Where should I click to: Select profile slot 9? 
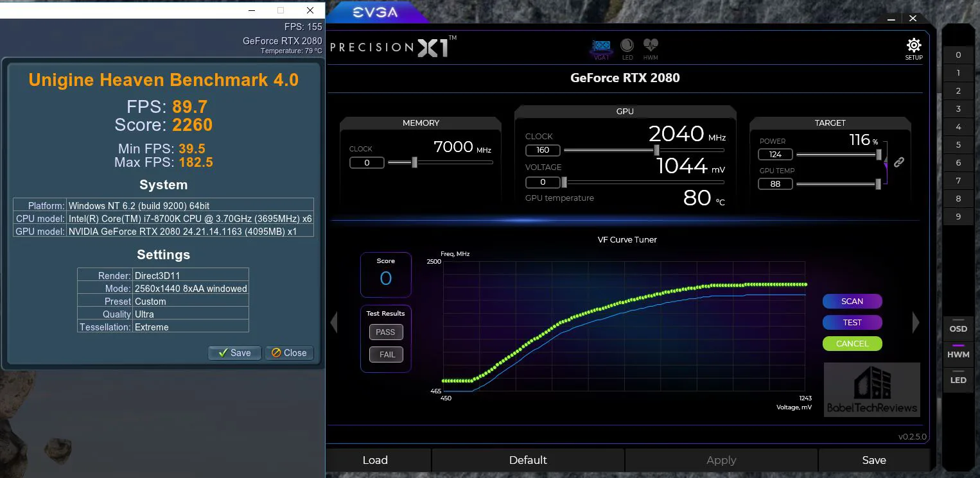(x=958, y=217)
